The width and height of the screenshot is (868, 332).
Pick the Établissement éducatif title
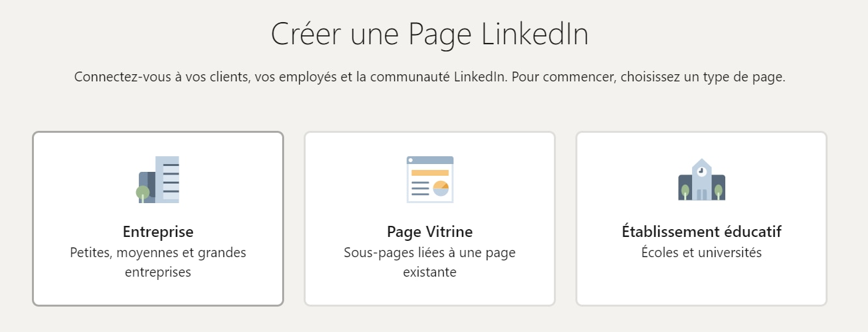[701, 232]
